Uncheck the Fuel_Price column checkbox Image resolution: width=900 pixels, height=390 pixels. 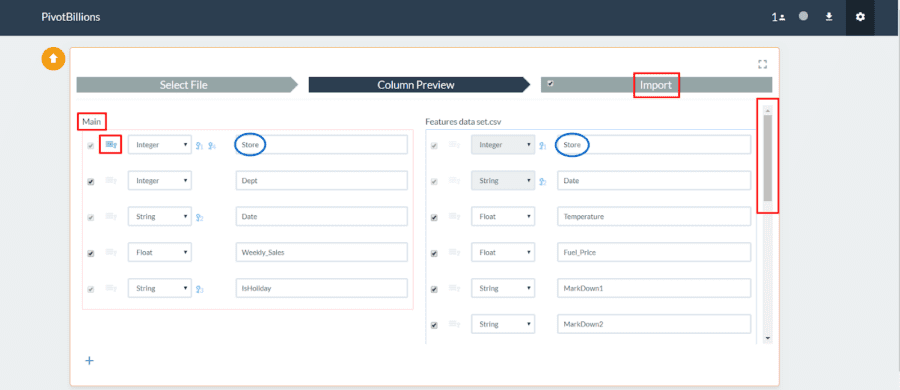434,253
